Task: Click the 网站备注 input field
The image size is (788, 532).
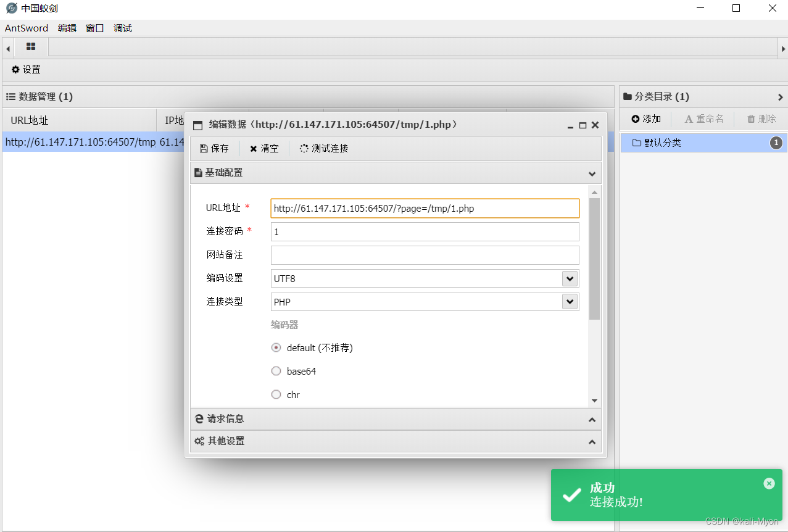Action: pos(425,255)
